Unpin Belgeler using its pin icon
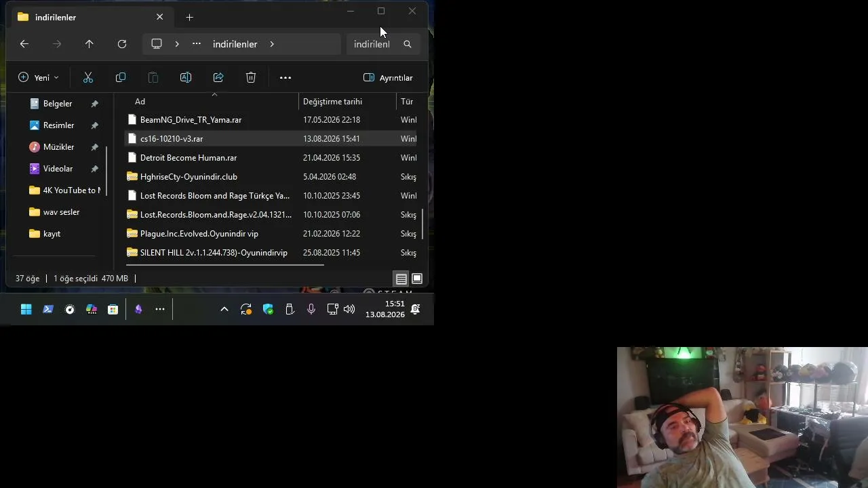 tap(94, 104)
